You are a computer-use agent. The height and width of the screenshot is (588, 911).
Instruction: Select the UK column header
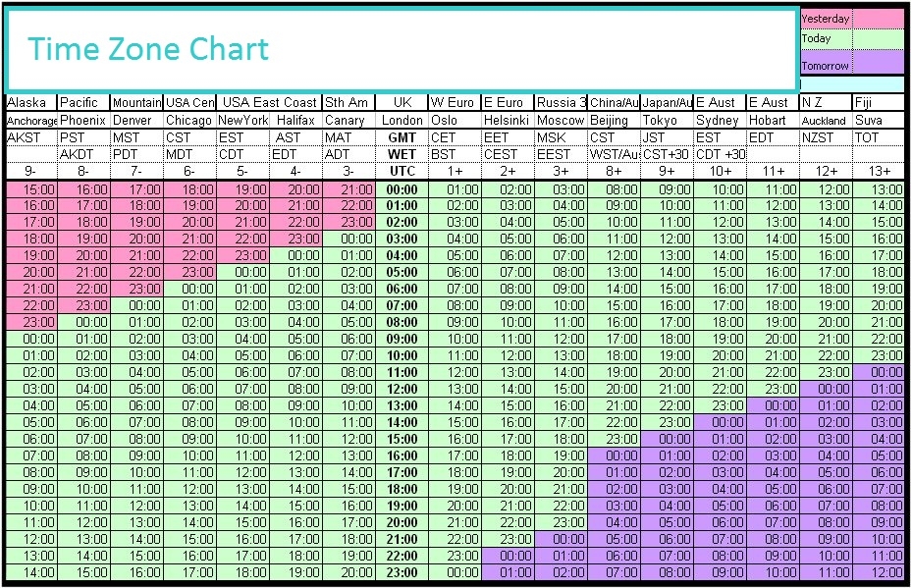click(400, 102)
